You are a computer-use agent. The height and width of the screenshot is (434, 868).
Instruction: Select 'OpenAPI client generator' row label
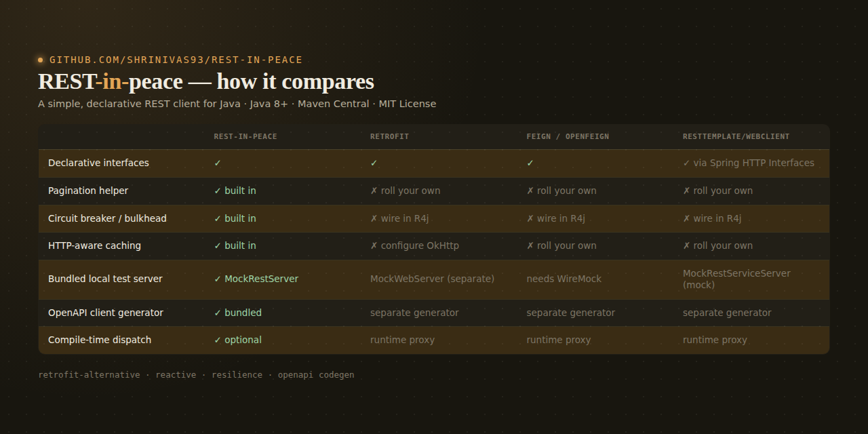pos(106,313)
